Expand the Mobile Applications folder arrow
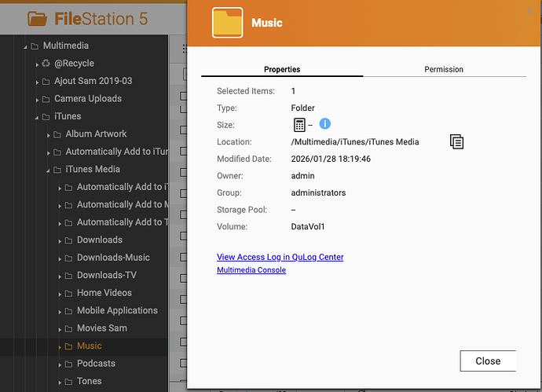This screenshot has width=542, height=392. click(60, 311)
